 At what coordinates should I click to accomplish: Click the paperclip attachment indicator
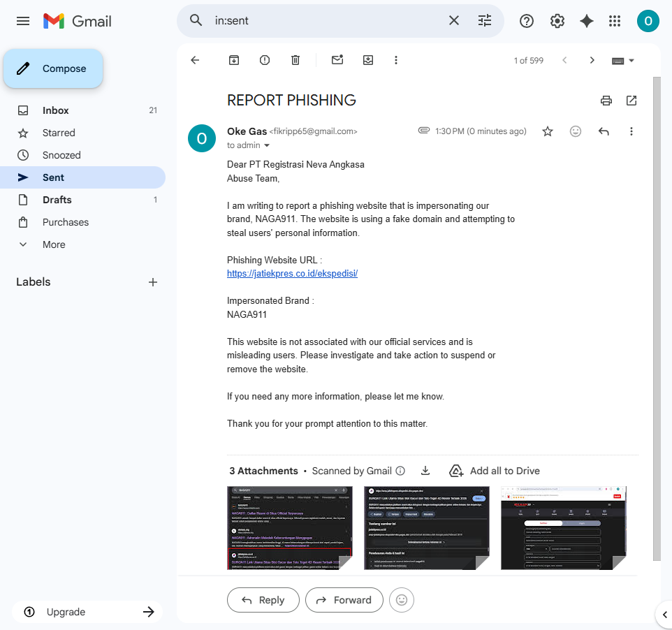[x=424, y=131]
